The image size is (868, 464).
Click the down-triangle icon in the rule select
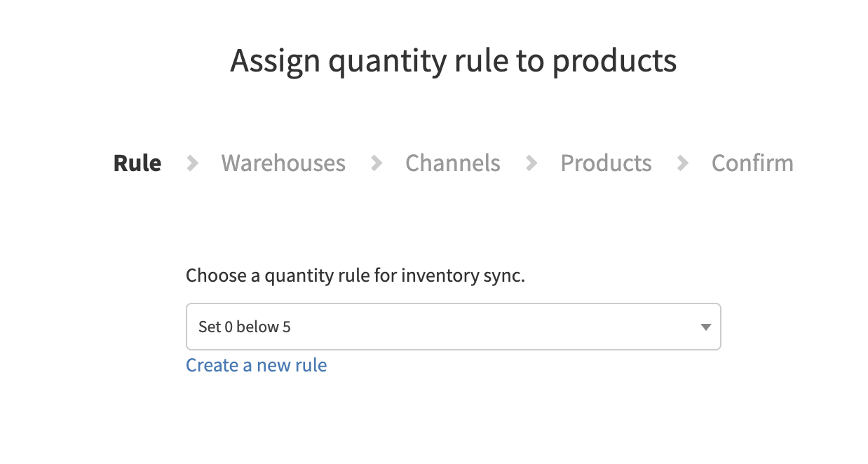click(x=706, y=327)
